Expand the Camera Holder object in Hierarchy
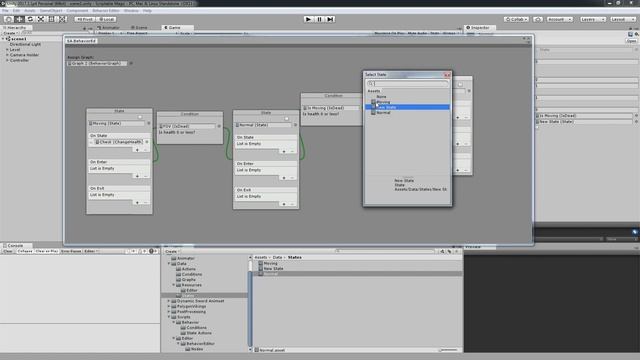The width and height of the screenshot is (640, 360). click(x=7, y=55)
